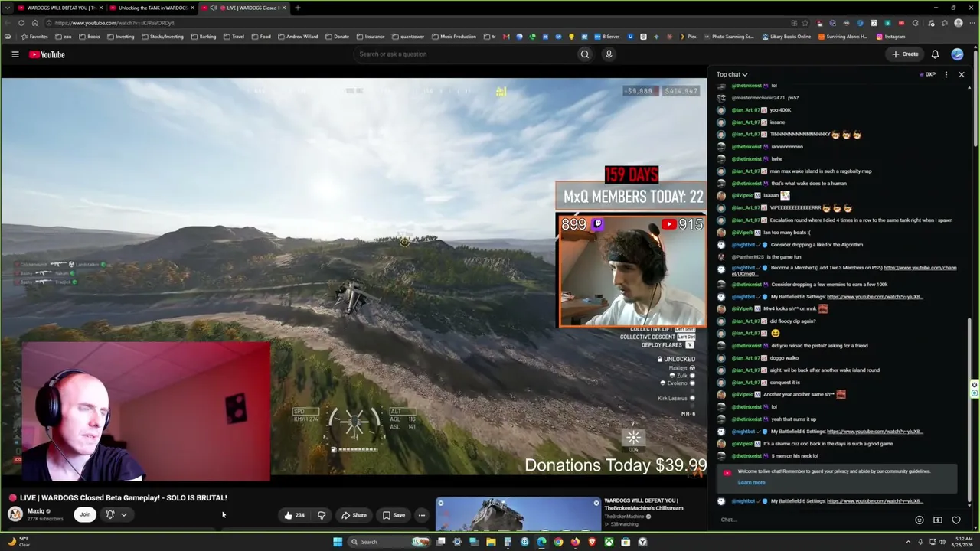Open the Music Production bookmarks folder
This screenshot has height=551, width=980.
(454, 37)
